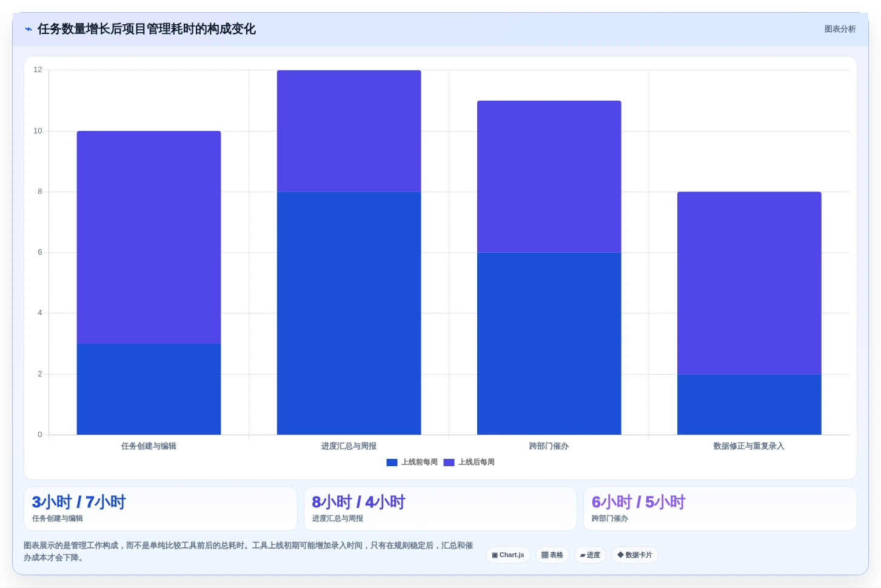
Task: Click the footnote paragraph starting 图表展示的是管理工作构成
Action: click(x=249, y=552)
